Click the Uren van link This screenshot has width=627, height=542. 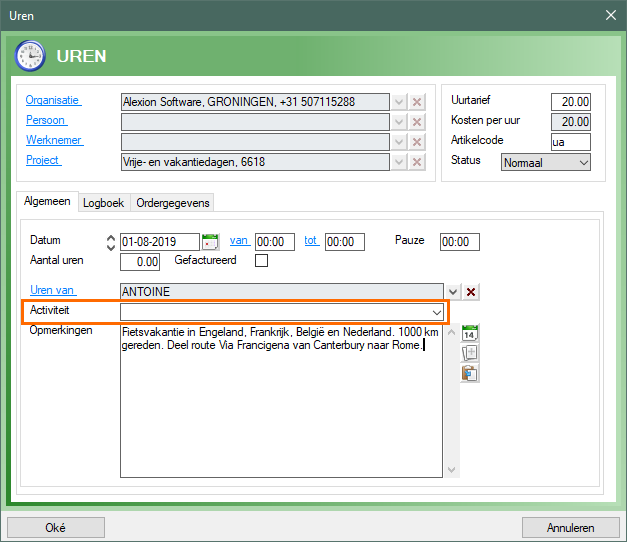tap(53, 290)
